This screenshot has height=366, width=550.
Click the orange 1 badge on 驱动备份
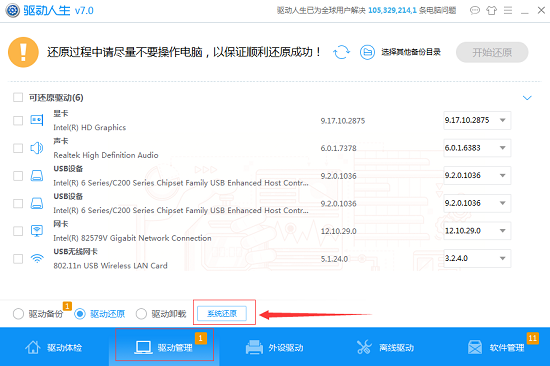coord(67,306)
